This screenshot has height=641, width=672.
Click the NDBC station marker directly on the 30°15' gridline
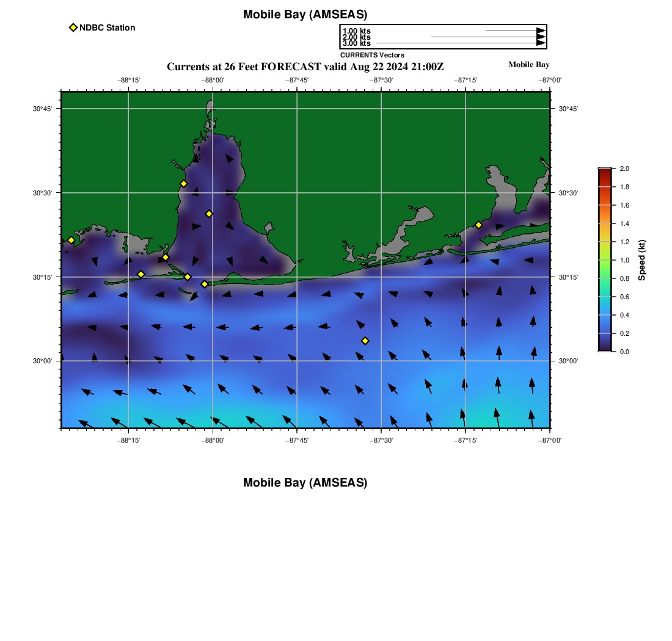(188, 277)
